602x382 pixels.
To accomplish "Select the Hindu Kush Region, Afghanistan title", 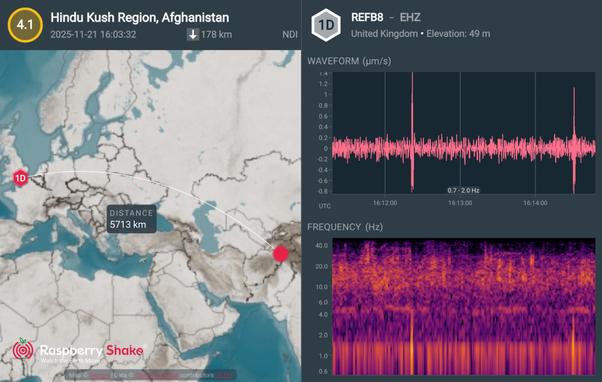I will click(140, 17).
